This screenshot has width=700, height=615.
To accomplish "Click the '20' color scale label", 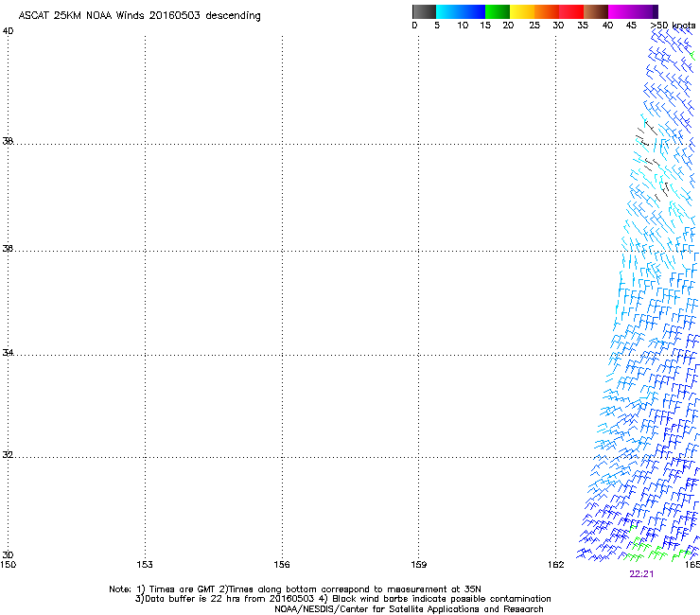I will 508,26.
